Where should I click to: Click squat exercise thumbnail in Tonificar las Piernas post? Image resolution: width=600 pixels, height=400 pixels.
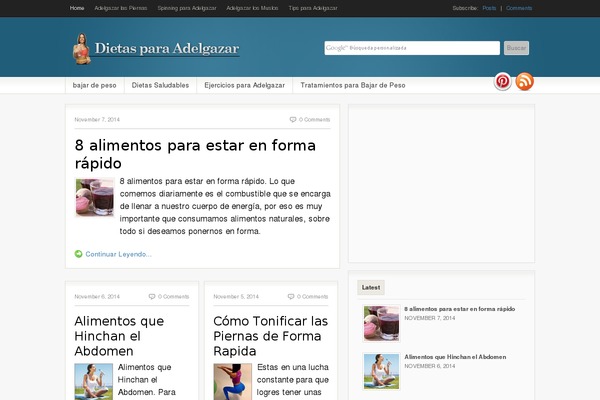click(x=233, y=382)
